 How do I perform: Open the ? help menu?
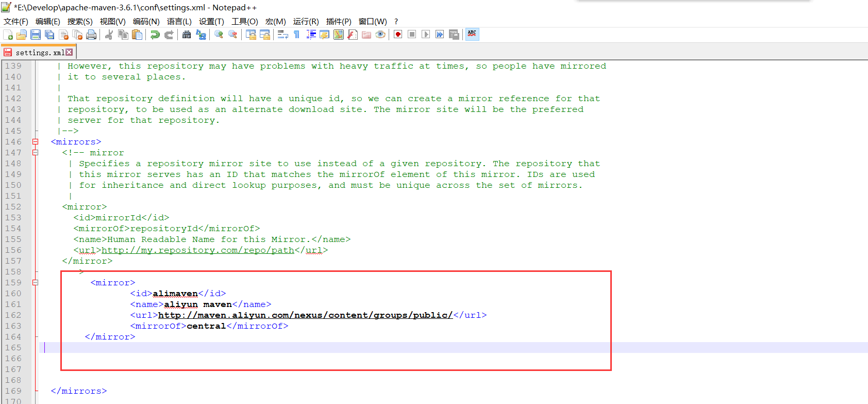396,21
